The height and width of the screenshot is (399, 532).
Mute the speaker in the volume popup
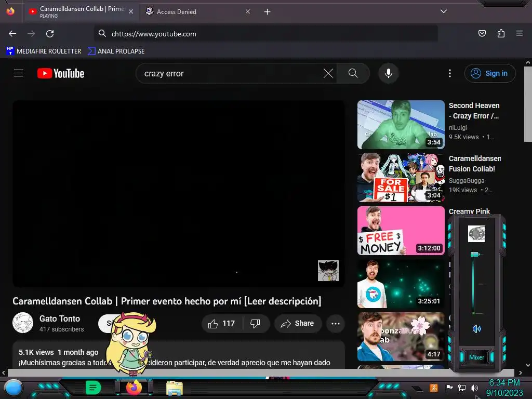(476, 328)
